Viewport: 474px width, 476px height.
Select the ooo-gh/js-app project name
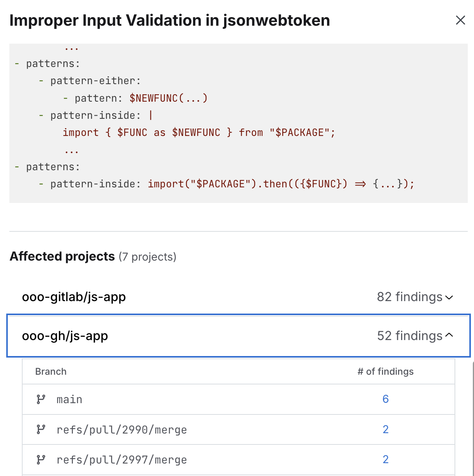click(65, 336)
